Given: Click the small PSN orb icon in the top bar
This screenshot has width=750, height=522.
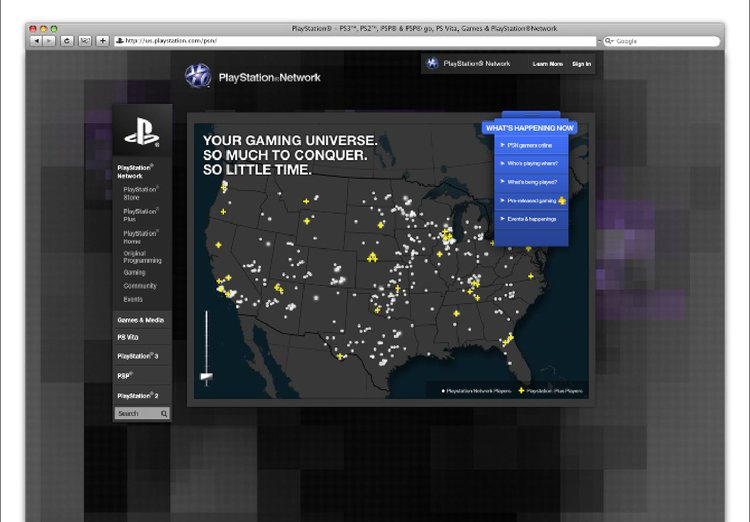Looking at the screenshot, I should click(x=432, y=63).
